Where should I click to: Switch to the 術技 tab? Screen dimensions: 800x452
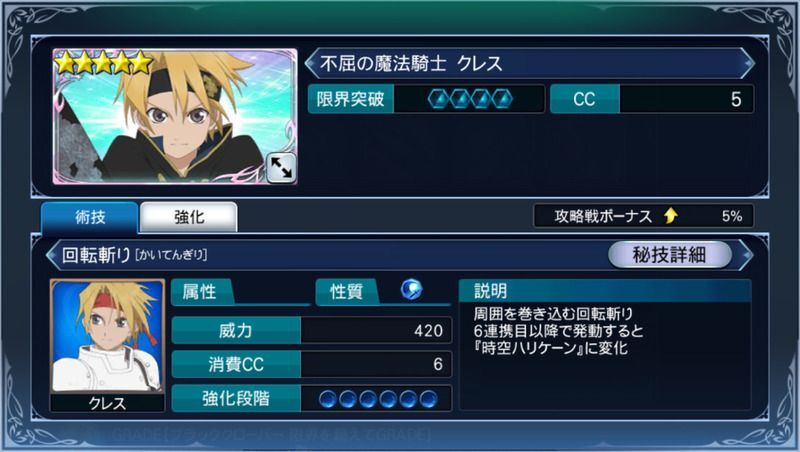(x=90, y=217)
